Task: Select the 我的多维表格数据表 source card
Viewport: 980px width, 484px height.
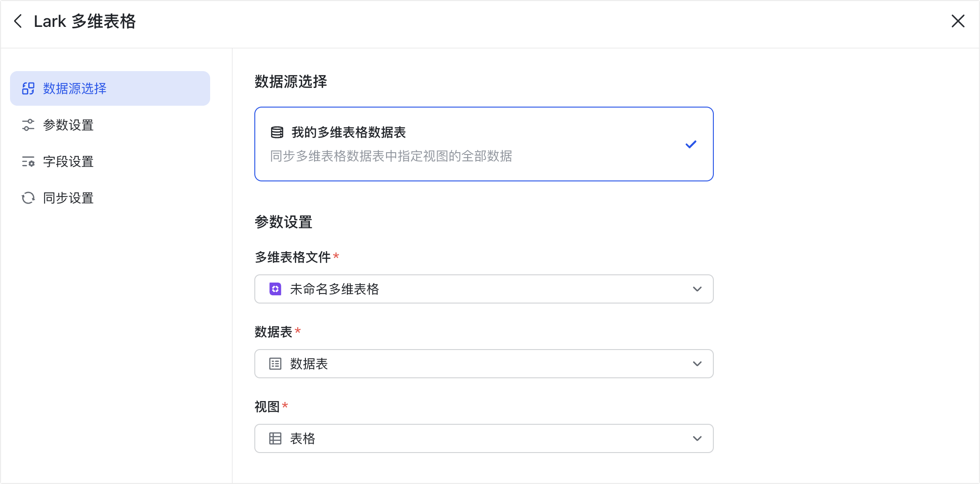Action: click(x=484, y=144)
